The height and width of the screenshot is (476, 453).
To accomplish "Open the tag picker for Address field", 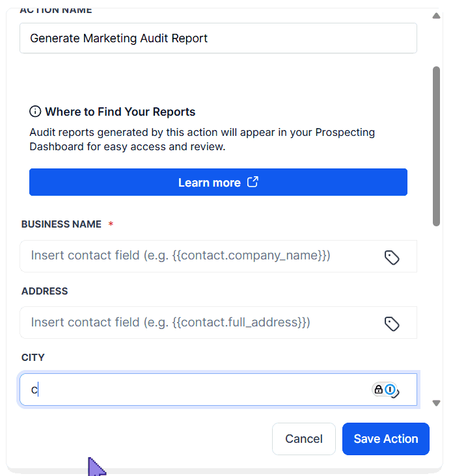I will point(392,324).
